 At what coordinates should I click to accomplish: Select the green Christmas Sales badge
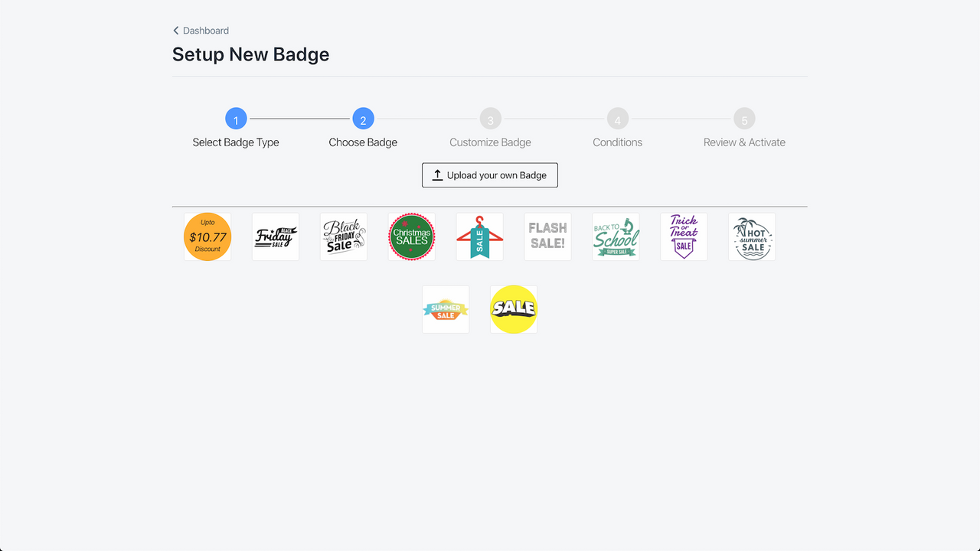point(411,236)
